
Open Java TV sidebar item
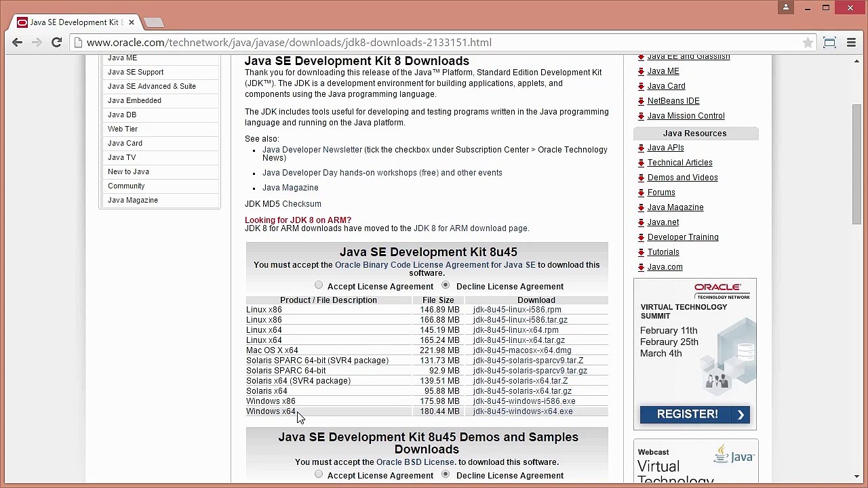tap(121, 157)
